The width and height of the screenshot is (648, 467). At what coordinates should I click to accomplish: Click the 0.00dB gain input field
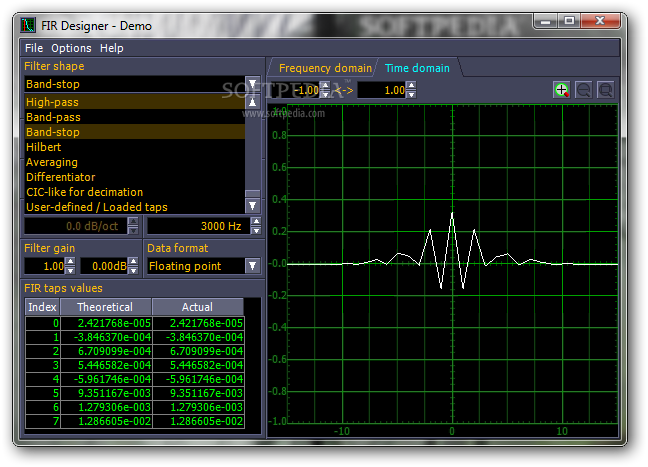(x=104, y=266)
